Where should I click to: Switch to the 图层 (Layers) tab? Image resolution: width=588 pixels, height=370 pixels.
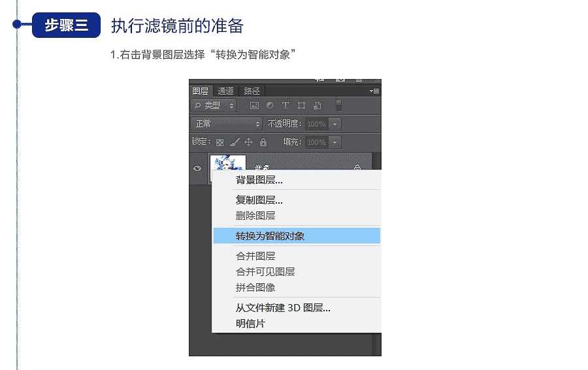pos(201,91)
